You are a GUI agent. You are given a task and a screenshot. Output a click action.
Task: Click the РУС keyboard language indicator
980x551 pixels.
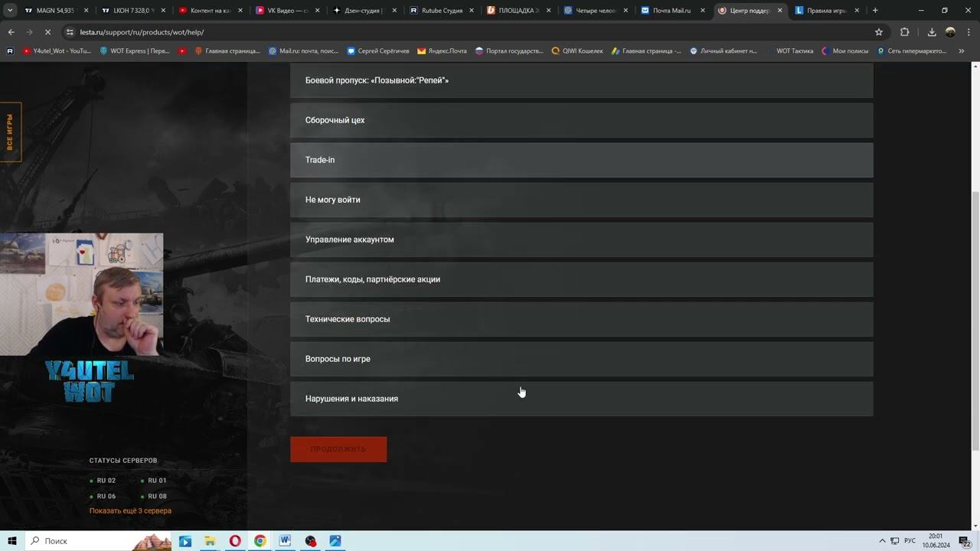coord(910,541)
